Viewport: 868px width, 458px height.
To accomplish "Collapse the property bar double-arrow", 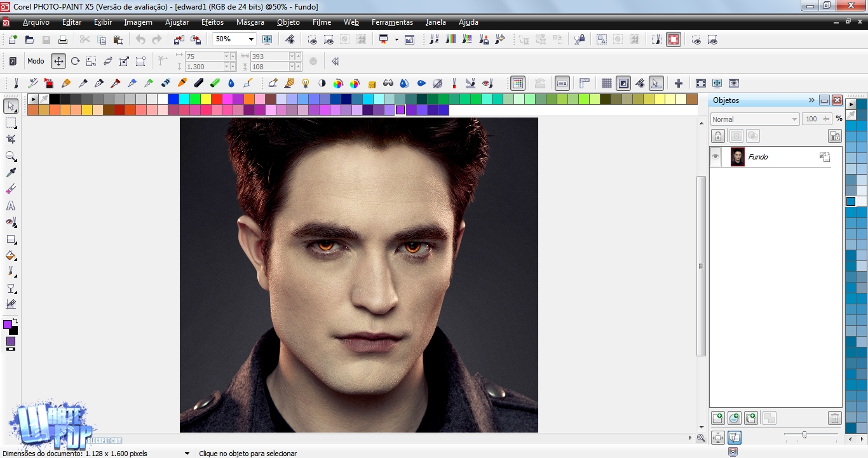I will pyautogui.click(x=336, y=62).
